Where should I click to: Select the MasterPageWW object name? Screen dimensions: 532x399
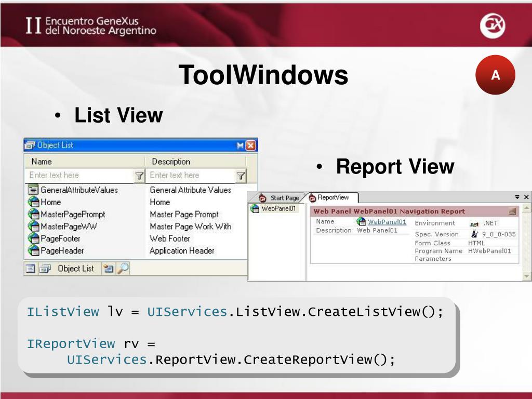coord(69,227)
